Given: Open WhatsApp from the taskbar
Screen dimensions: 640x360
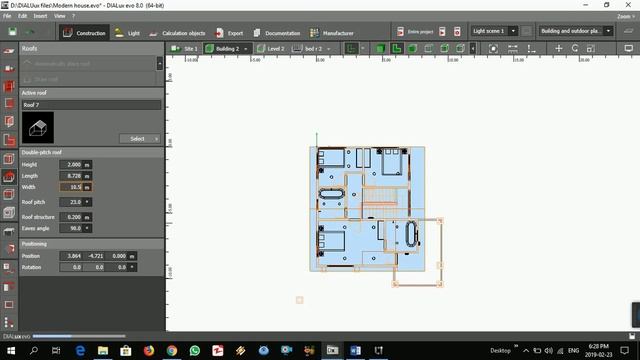Looking at the screenshot, I should pyautogui.click(x=195, y=351).
